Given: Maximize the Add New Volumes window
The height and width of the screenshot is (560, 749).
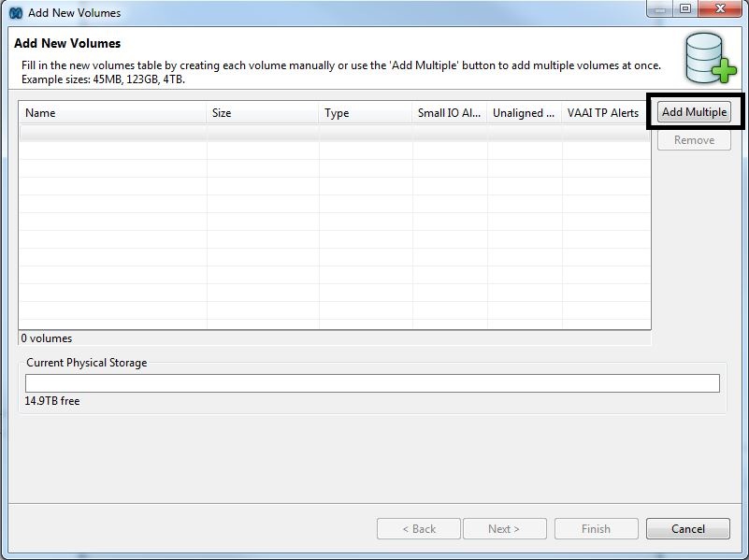Looking at the screenshot, I should pyautogui.click(x=685, y=9).
